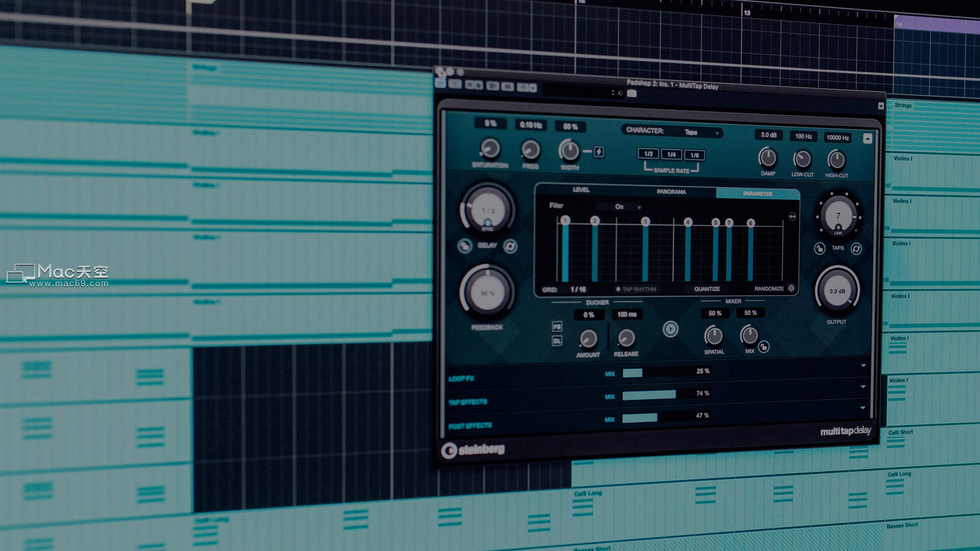The width and height of the screenshot is (980, 551).
Task: Click the reset arrows icon right of TAPS
Action: pos(856,248)
